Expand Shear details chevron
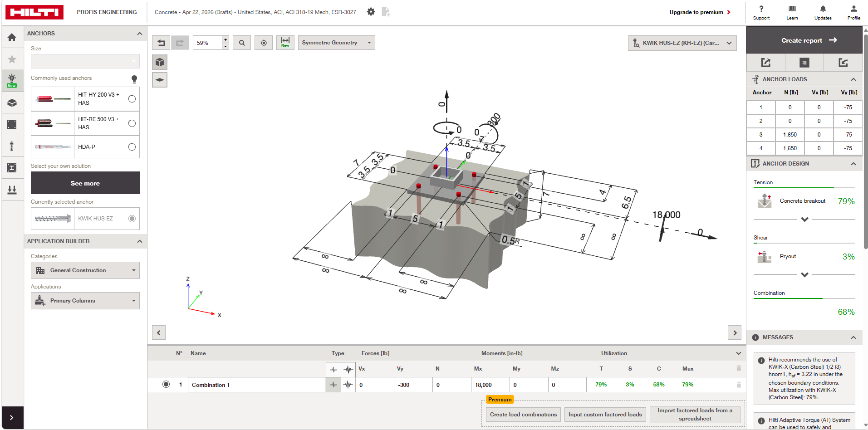The image size is (868, 430). tap(804, 275)
